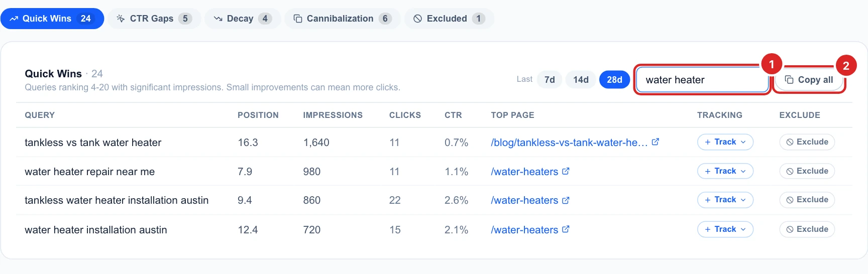Expand Track dropdown for water heater repair near me

click(725, 171)
